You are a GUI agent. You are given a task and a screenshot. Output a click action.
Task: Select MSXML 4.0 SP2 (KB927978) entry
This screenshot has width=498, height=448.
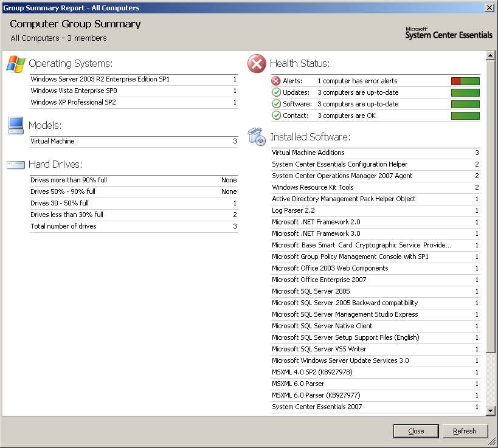tap(375, 372)
